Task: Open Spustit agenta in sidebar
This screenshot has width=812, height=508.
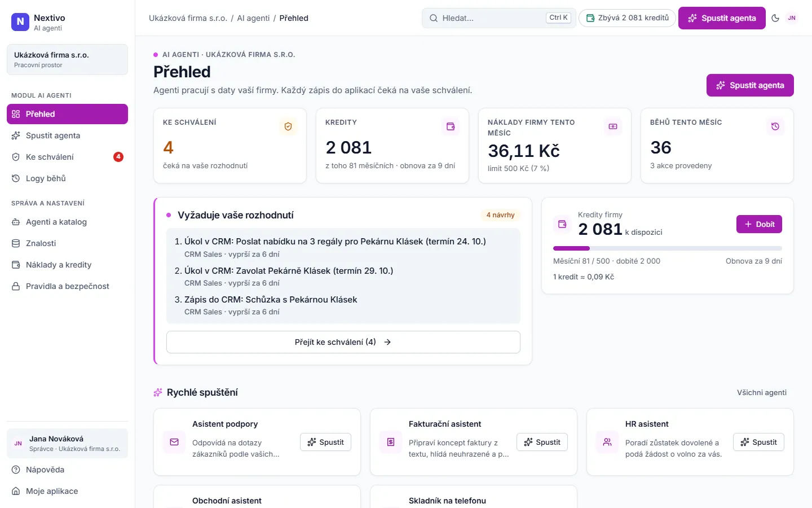Action: (x=67, y=135)
